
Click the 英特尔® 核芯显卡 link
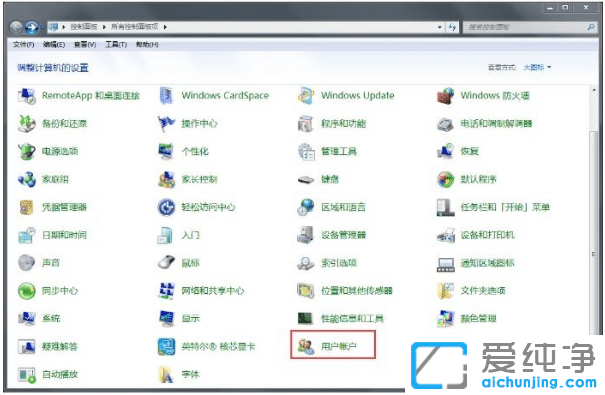coord(218,346)
